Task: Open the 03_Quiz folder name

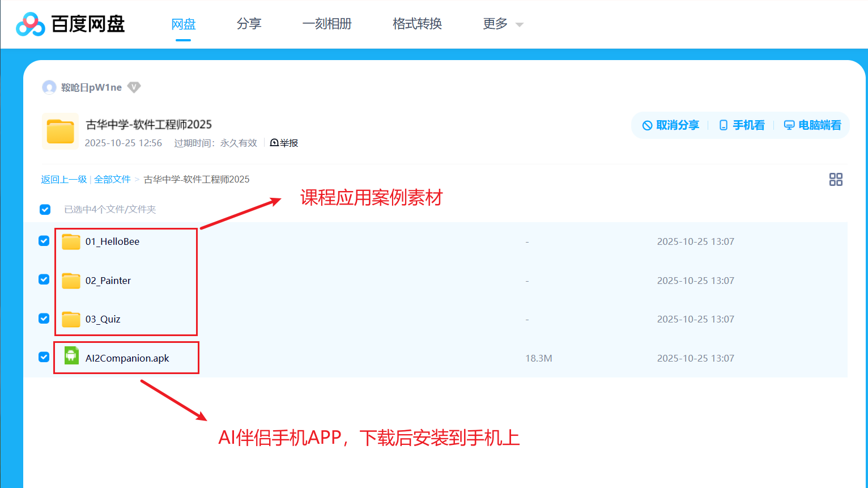Action: click(103, 319)
